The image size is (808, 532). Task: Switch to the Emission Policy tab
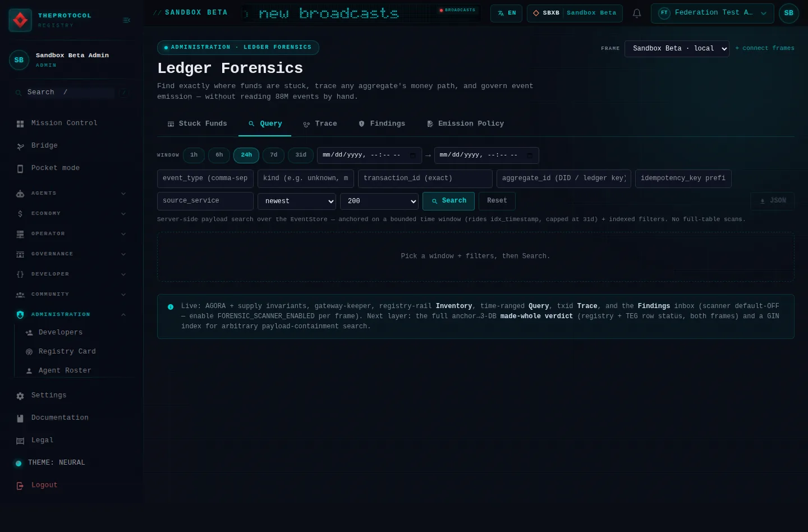pos(465,124)
